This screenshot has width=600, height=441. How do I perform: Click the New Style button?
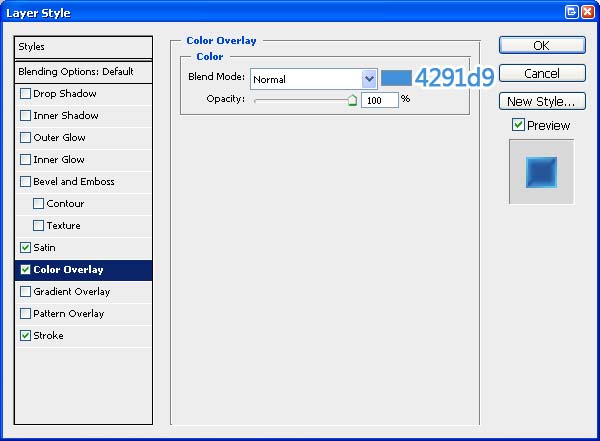542,101
